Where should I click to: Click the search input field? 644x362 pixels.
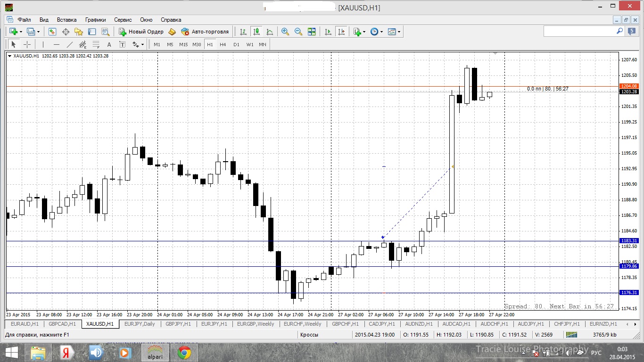click(x=580, y=31)
